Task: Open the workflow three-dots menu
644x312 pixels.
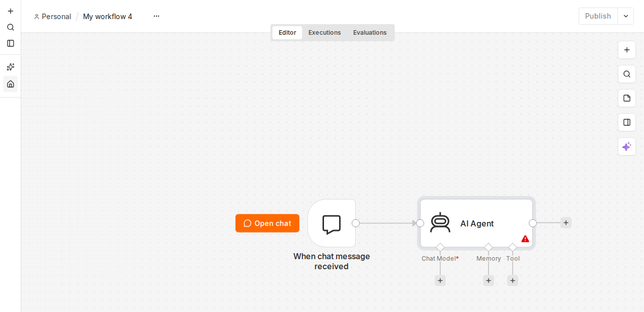Action: [156, 16]
